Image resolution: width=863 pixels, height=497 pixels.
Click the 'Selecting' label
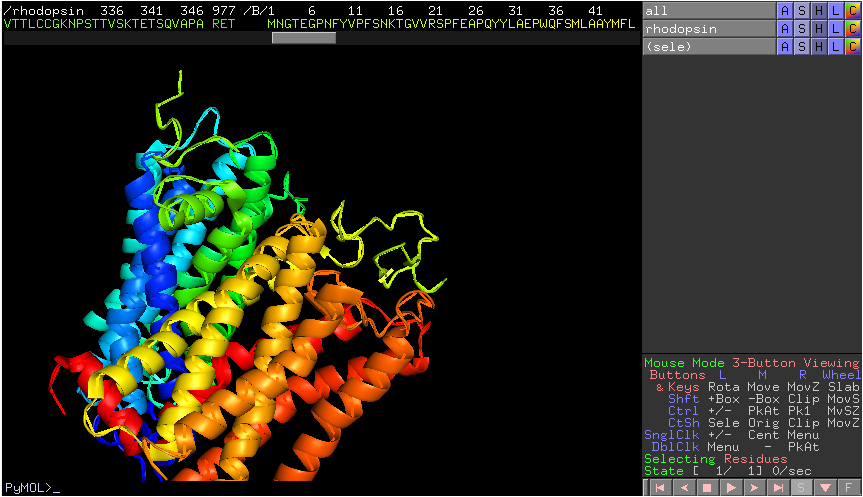point(680,459)
